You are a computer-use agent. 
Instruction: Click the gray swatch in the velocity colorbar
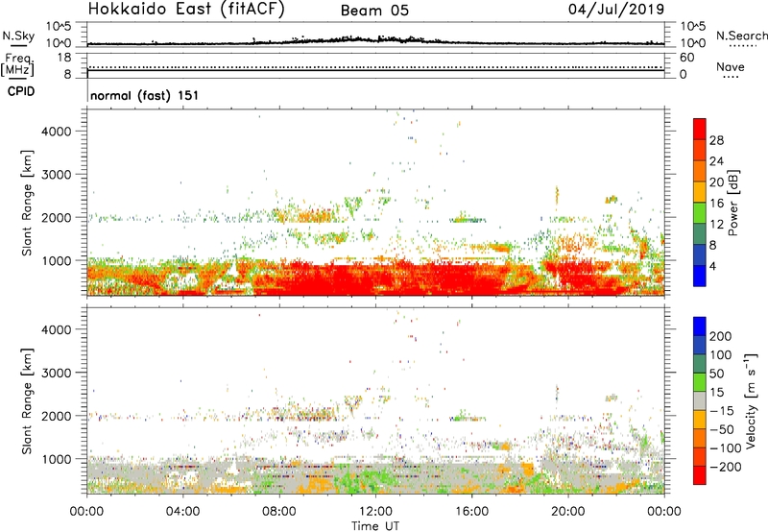700,400
